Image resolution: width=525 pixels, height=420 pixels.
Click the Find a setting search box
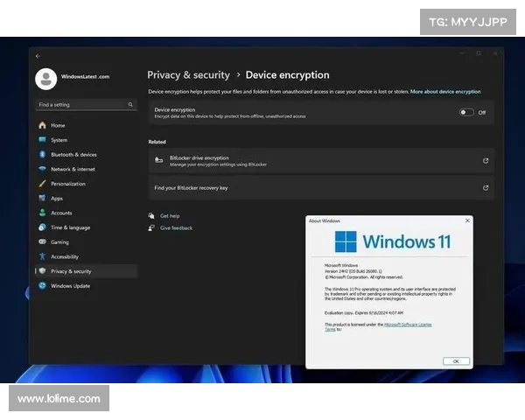(x=86, y=105)
